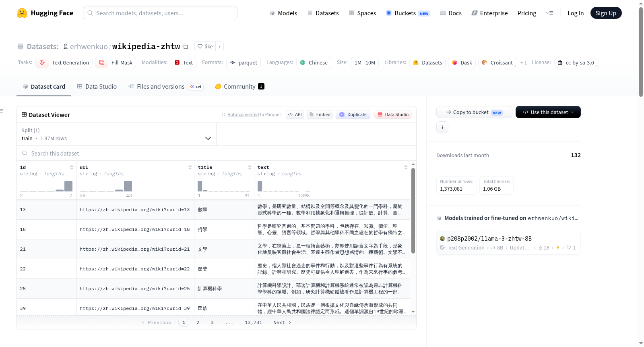This screenshot has width=644, height=347.
Task: Click the url cell curid=18
Action: click(135, 229)
